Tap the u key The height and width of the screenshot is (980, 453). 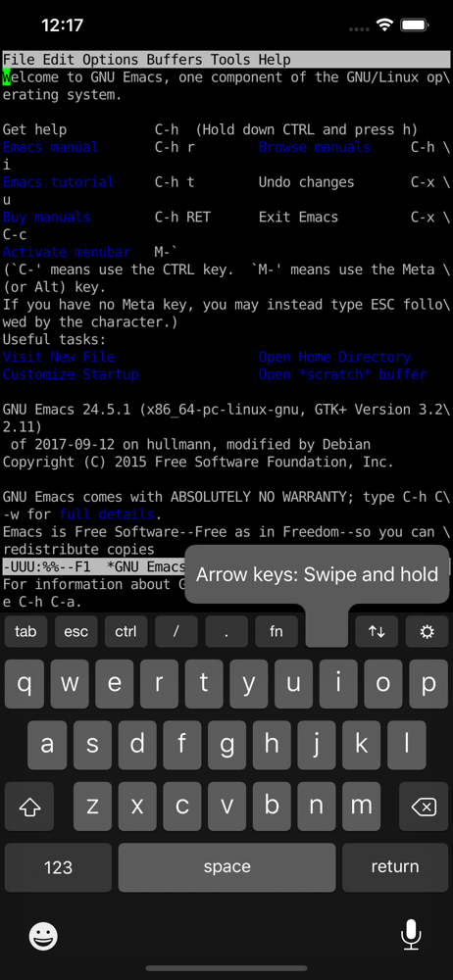(x=293, y=684)
